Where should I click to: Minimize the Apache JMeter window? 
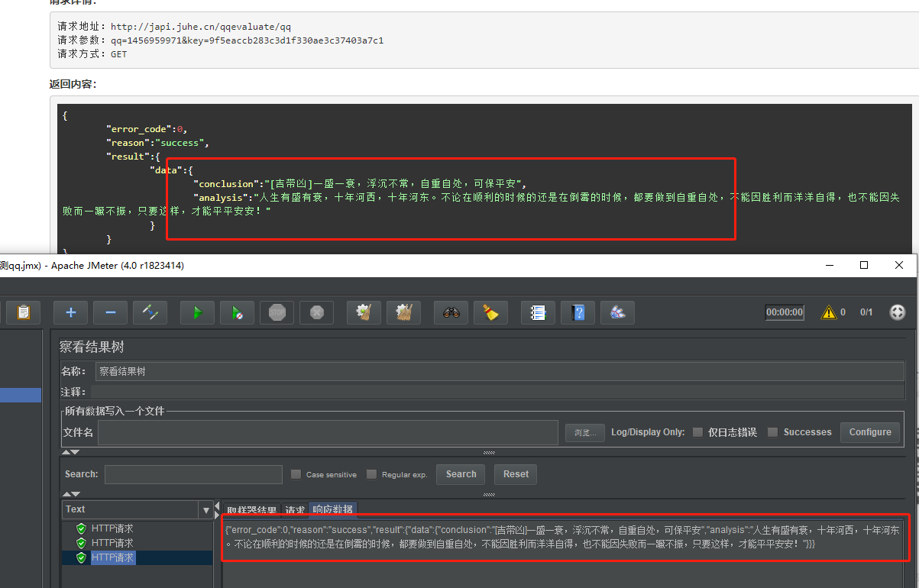tap(830, 265)
